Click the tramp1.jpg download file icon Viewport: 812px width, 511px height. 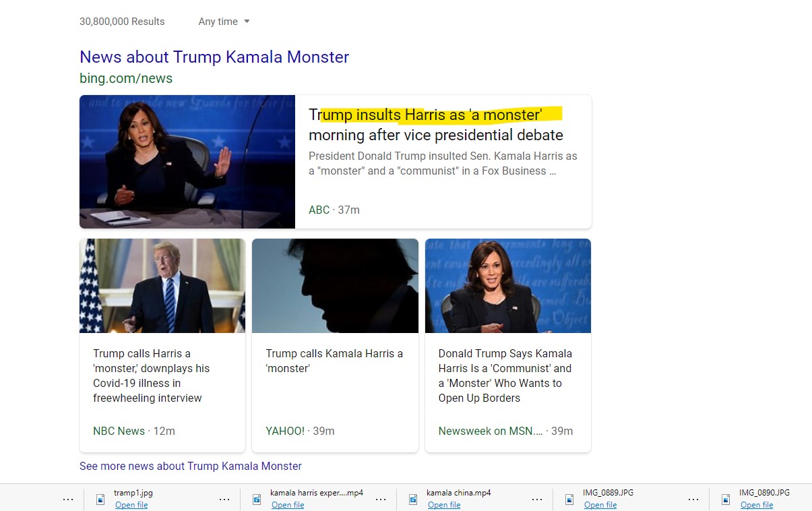(x=100, y=500)
